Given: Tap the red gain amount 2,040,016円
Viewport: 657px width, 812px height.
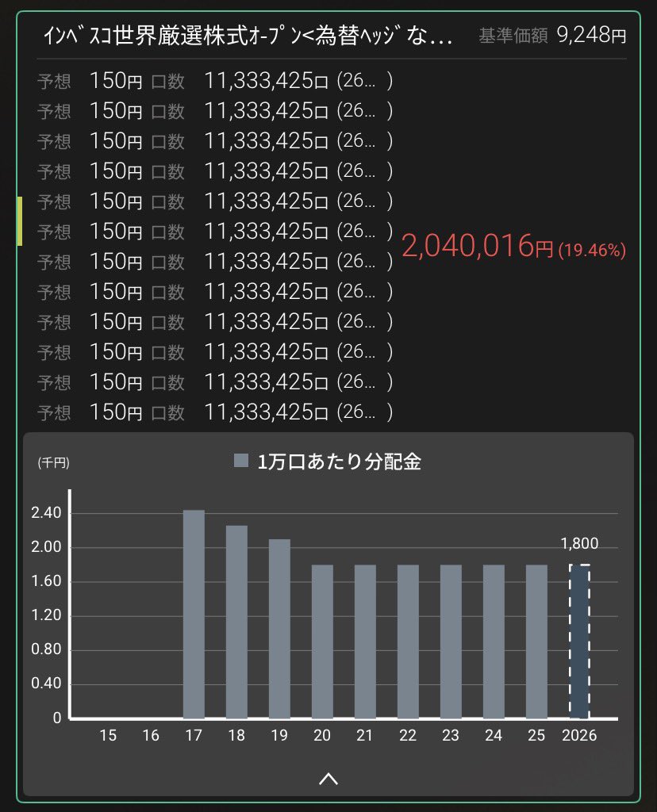Looking at the screenshot, I should coord(476,247).
